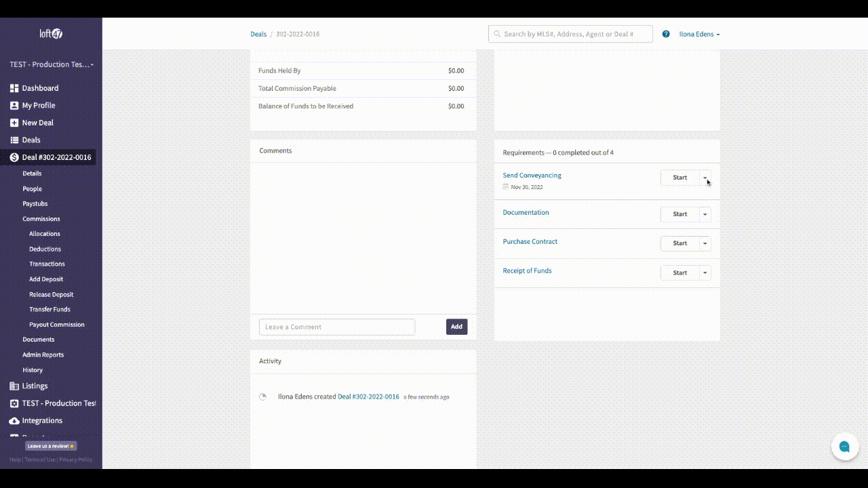Click the Integrations cloud icon
The width and height of the screenshot is (868, 488).
coord(14,421)
